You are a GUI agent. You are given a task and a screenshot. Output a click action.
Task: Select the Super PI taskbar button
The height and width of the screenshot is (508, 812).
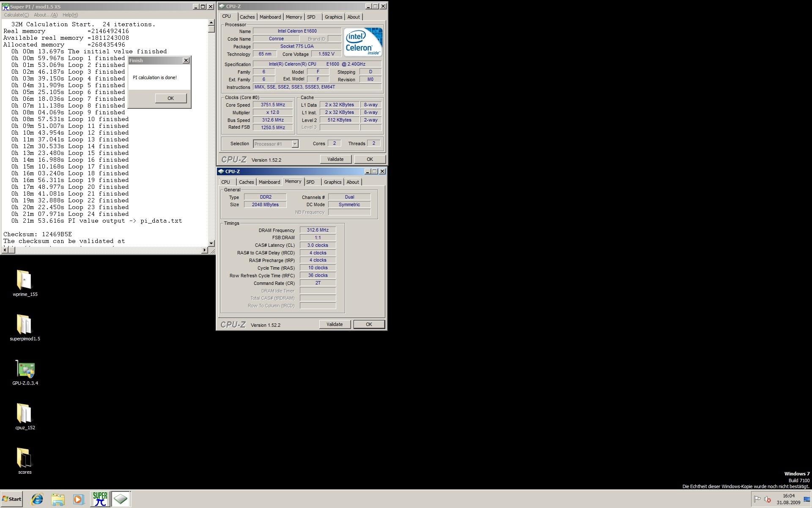coord(100,499)
